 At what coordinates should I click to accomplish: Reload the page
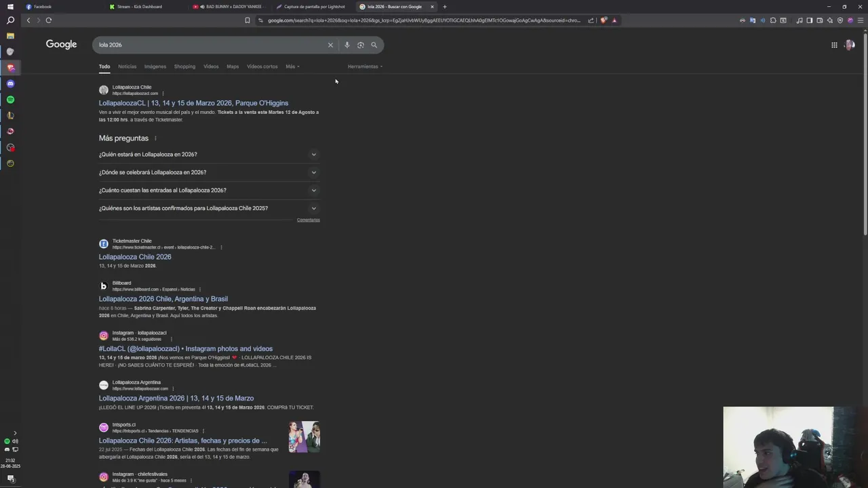coord(49,20)
